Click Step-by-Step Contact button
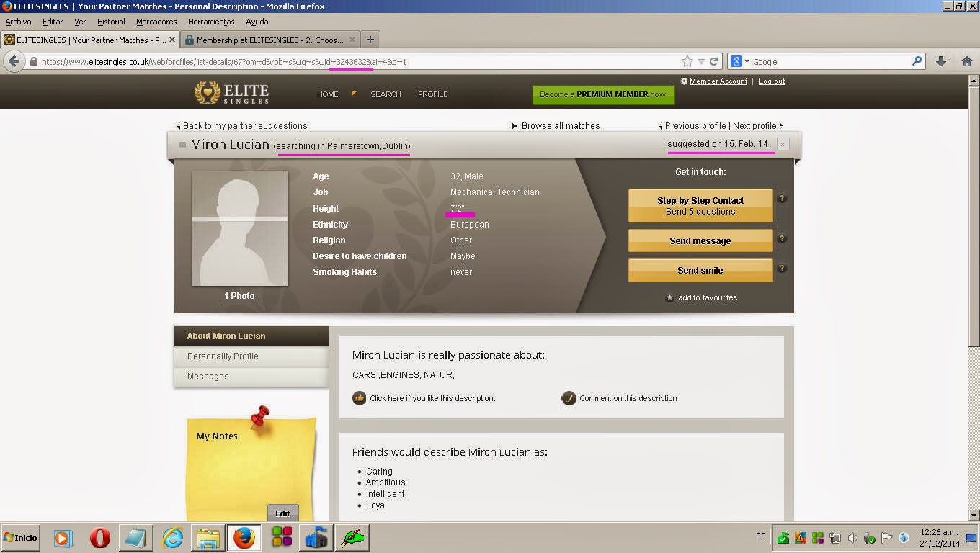 (x=700, y=206)
